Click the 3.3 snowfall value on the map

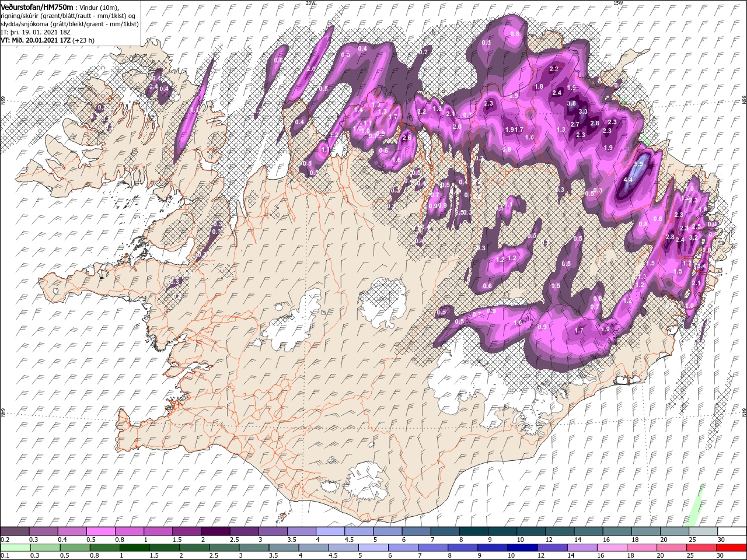tap(582, 111)
